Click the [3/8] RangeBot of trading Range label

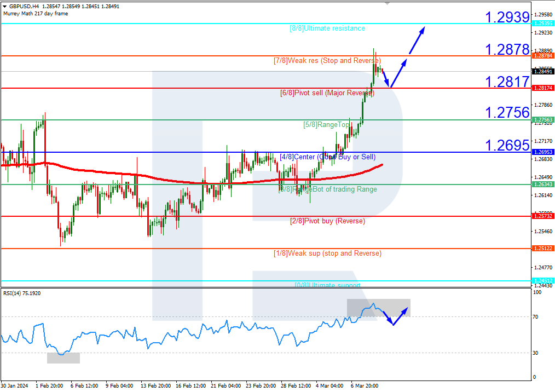328,189
